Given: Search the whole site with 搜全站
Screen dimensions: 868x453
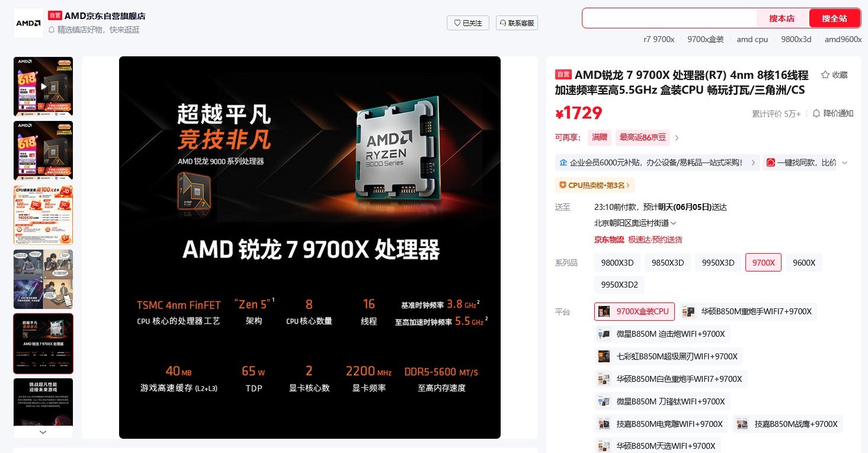Looking at the screenshot, I should pos(834,18).
